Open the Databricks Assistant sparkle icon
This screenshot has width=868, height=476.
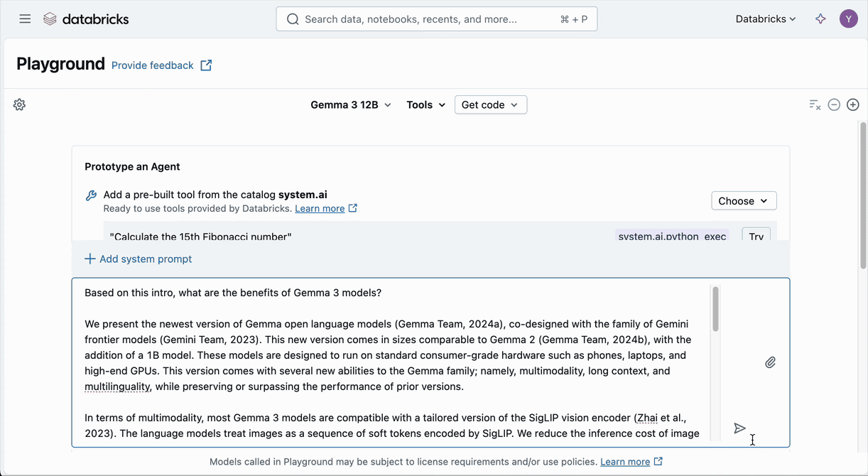point(820,19)
